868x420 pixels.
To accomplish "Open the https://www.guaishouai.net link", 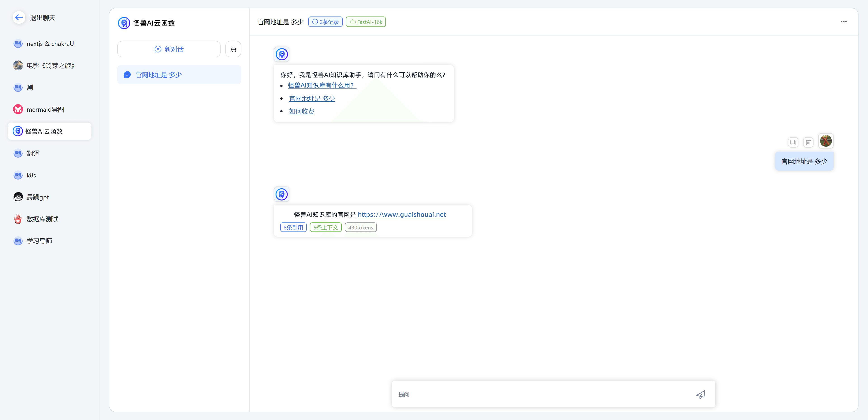I will [x=402, y=214].
